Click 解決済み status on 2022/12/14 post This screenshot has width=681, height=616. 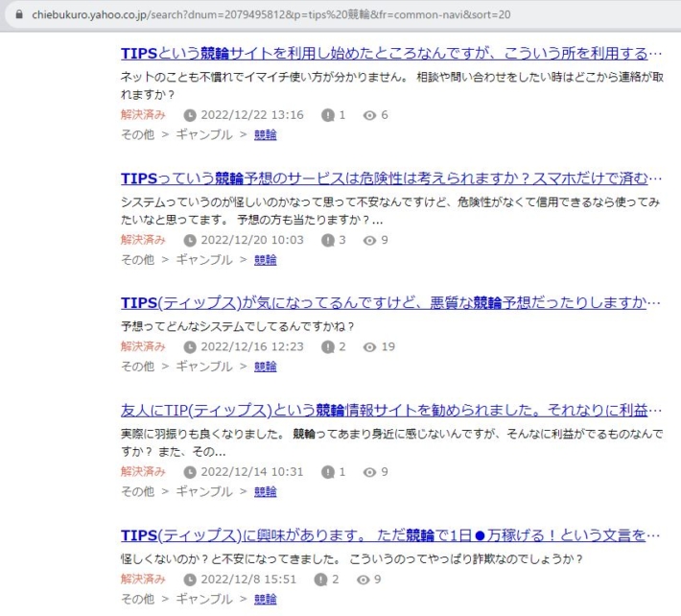click(x=143, y=472)
